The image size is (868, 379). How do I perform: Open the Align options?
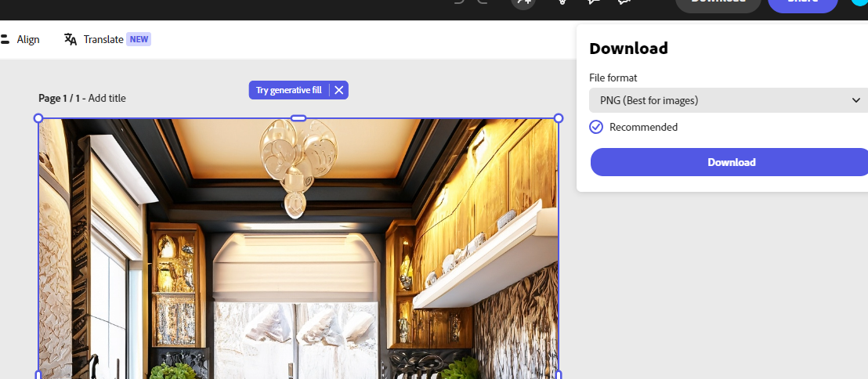pos(20,39)
